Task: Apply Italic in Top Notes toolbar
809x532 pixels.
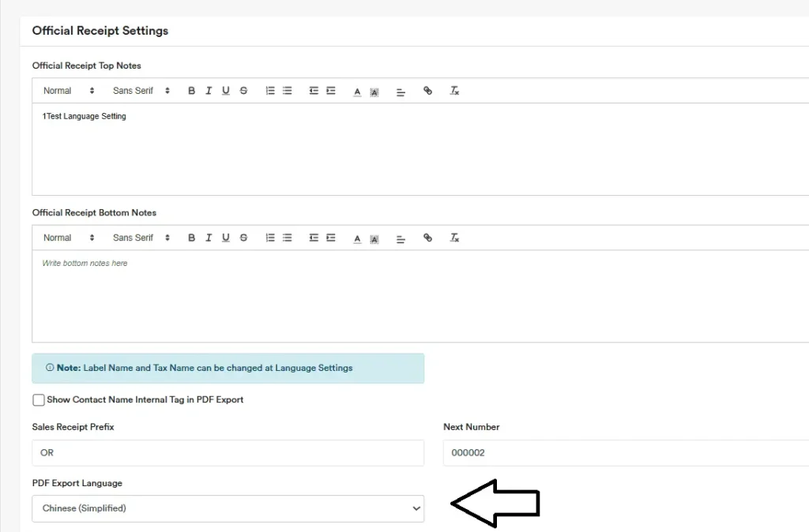Action: click(x=209, y=91)
